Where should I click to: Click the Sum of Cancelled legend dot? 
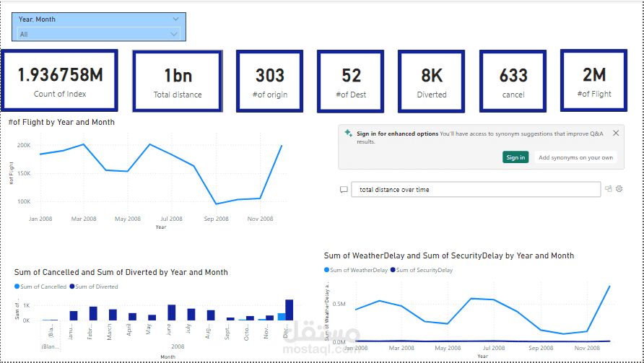point(17,287)
